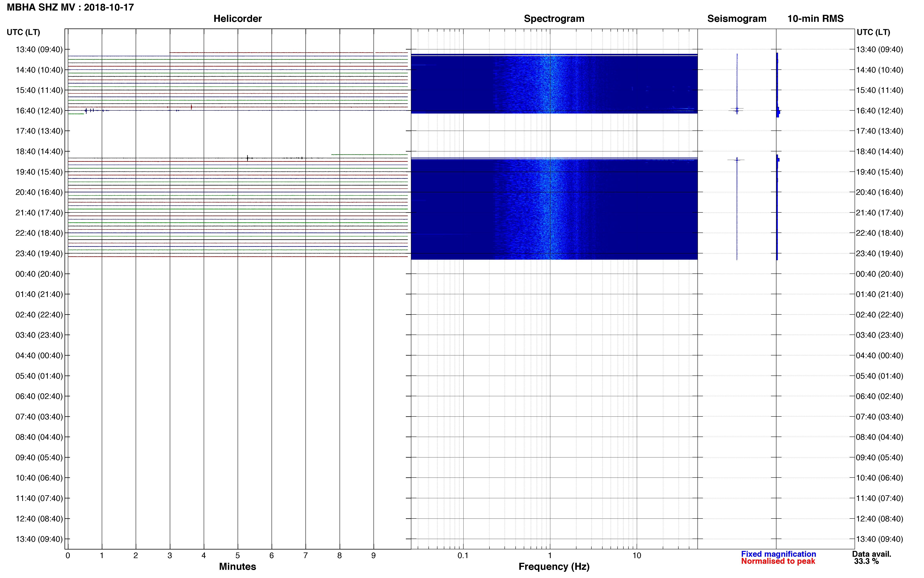Screen dimensions: 924x578
Task: Click the 'Frequency (Hz)' axis label
Action: 554,566
